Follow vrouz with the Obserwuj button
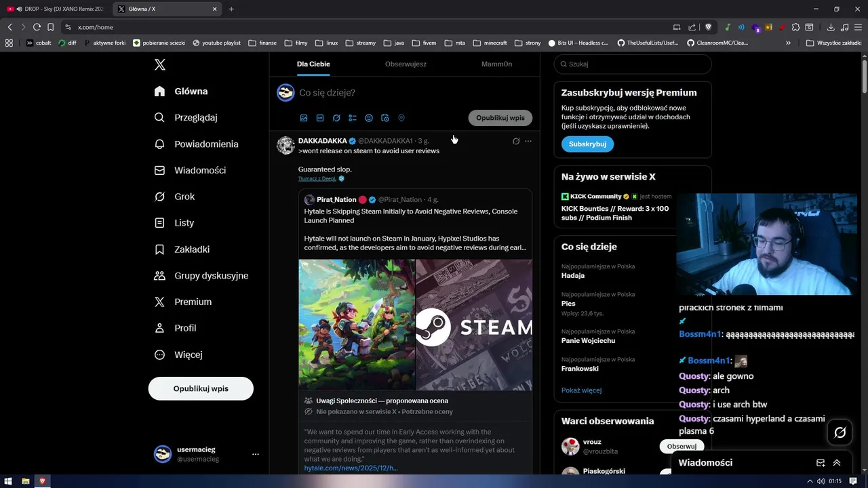The height and width of the screenshot is (488, 868). (x=682, y=446)
